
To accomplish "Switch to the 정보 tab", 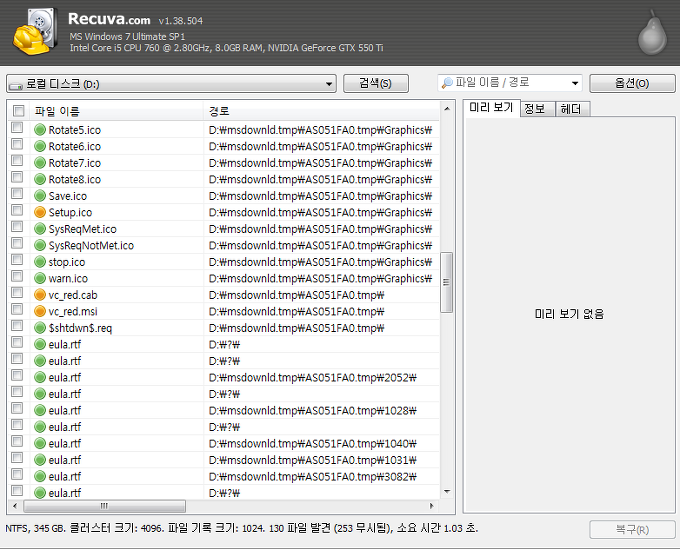I will click(537, 109).
